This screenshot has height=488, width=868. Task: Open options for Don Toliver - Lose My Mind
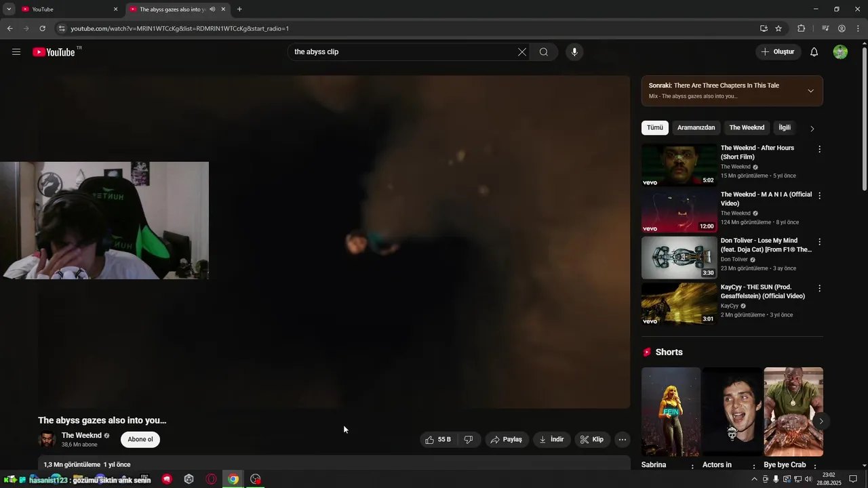[x=819, y=242]
